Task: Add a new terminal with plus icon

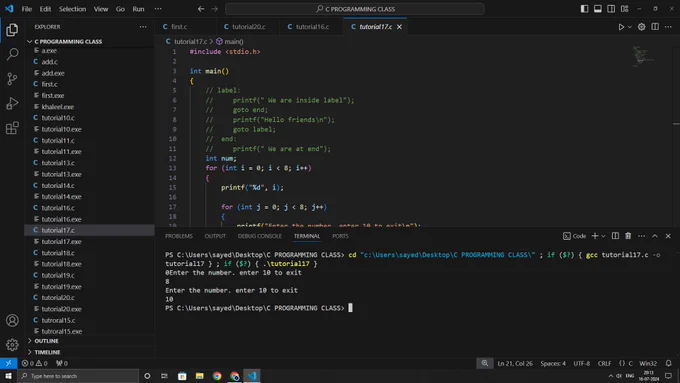Action: [595, 236]
